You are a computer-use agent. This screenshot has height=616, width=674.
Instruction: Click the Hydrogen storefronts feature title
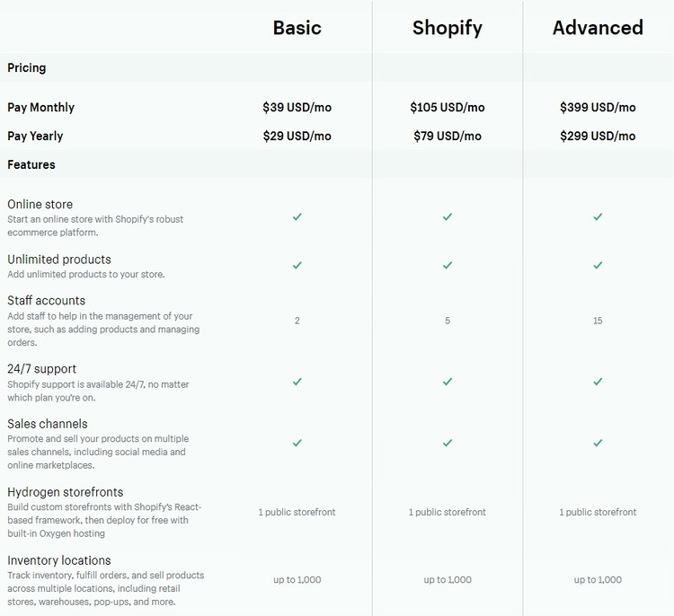pos(66,492)
